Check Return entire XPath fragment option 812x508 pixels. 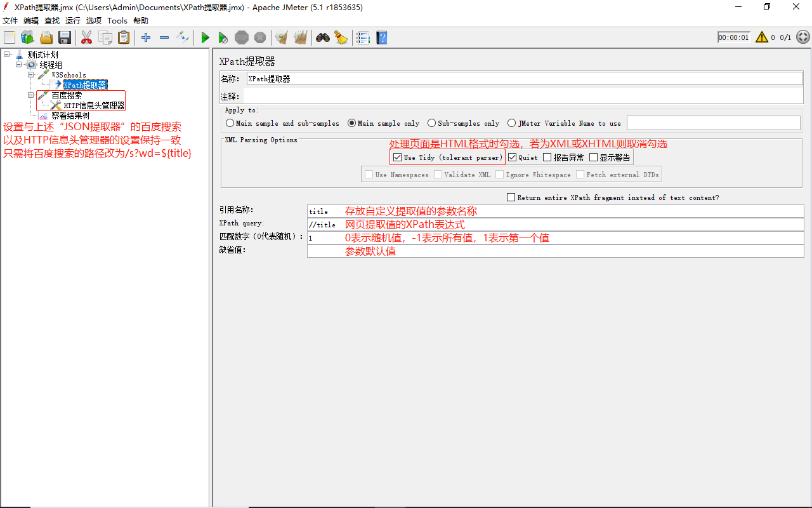click(x=511, y=197)
